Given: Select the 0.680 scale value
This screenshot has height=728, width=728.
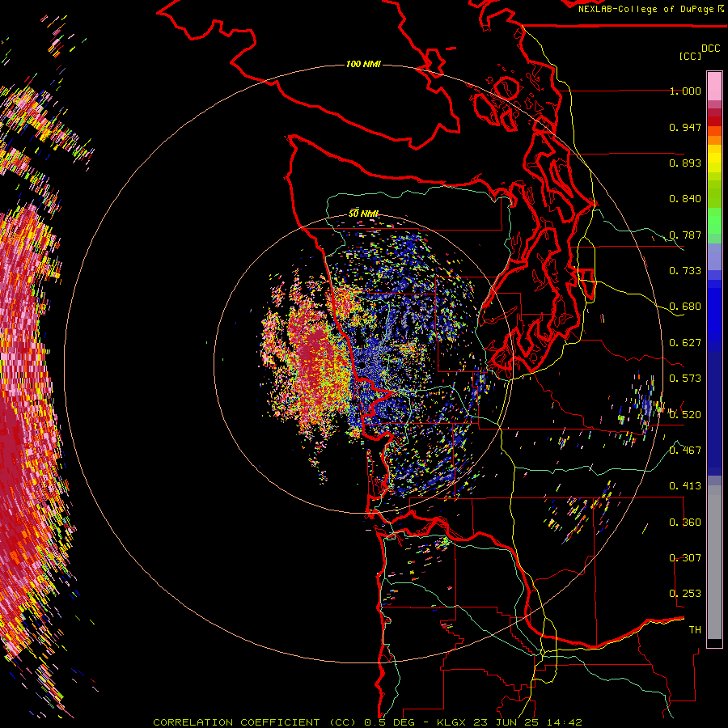Looking at the screenshot, I should [x=685, y=307].
